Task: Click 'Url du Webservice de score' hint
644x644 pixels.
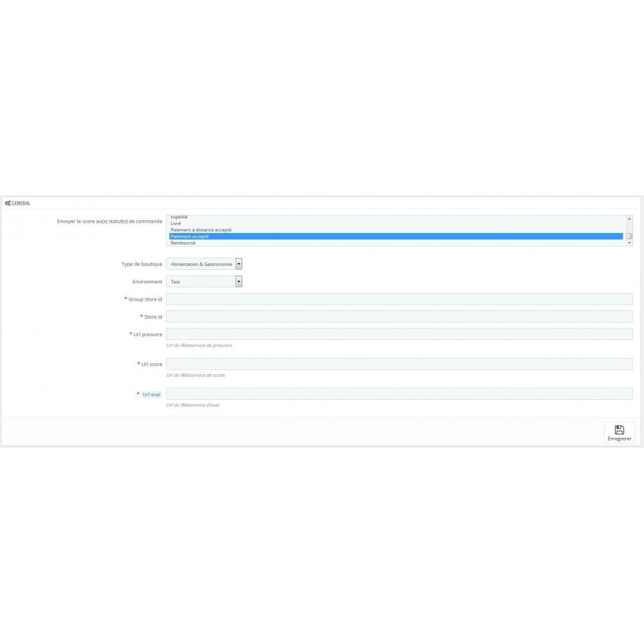Action: click(x=196, y=375)
